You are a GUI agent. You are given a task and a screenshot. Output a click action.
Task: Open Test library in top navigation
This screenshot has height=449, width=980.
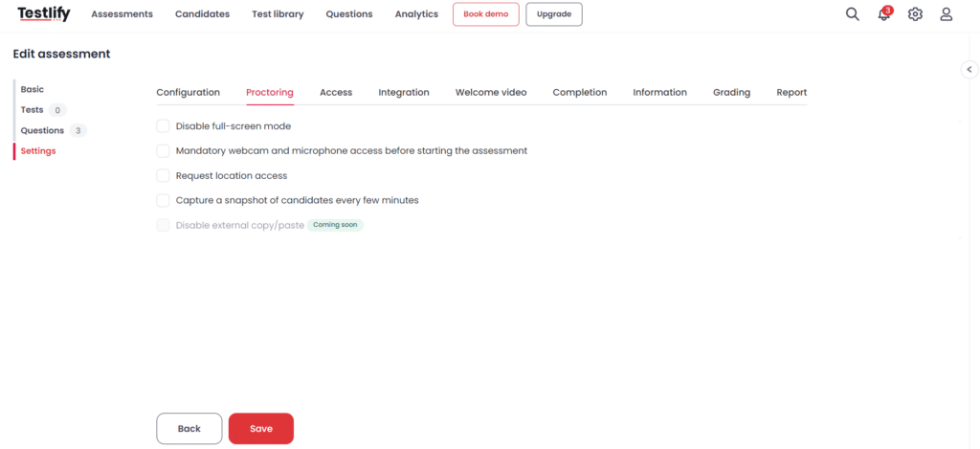click(x=278, y=14)
